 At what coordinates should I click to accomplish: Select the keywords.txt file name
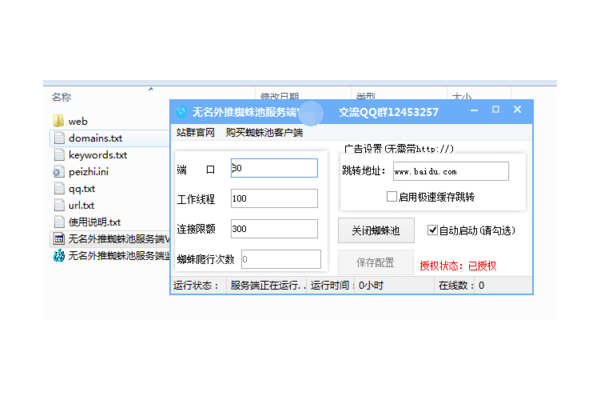point(98,155)
